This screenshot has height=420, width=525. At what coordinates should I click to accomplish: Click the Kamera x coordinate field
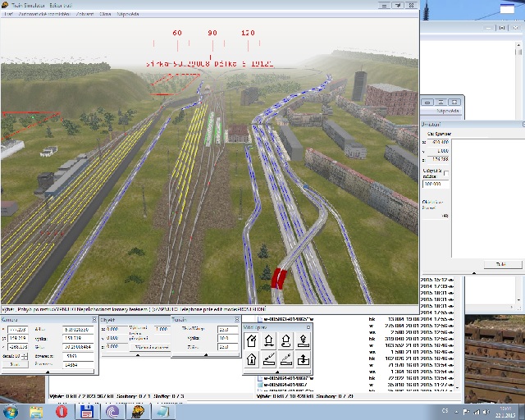pyautogui.click(x=18, y=330)
